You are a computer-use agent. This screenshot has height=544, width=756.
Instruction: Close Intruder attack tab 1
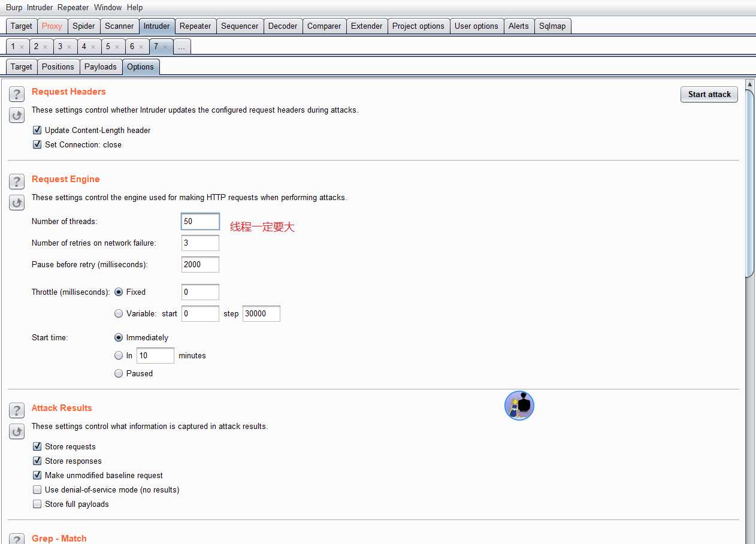click(22, 47)
